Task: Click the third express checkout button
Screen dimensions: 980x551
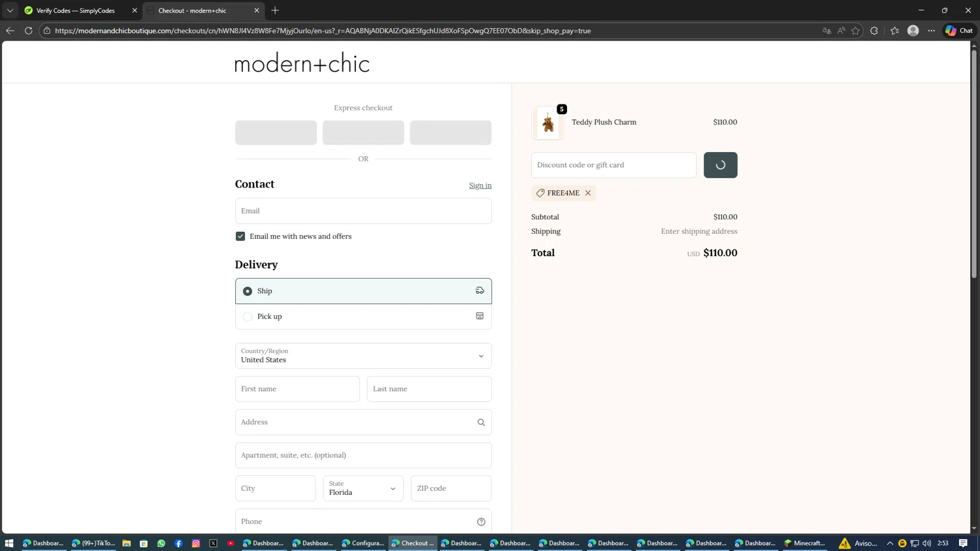Action: [451, 133]
